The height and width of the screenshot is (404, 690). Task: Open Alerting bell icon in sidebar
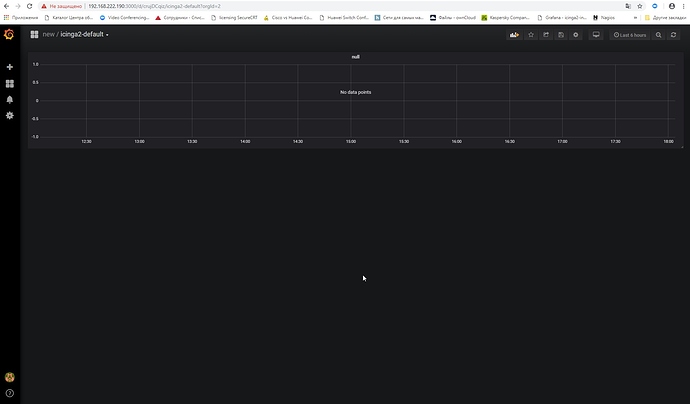point(10,100)
